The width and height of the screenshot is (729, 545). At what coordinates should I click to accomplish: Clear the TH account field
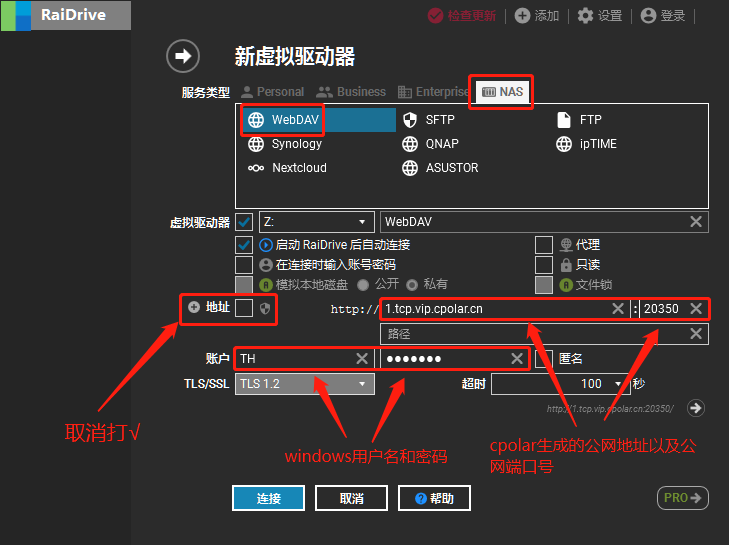click(362, 359)
